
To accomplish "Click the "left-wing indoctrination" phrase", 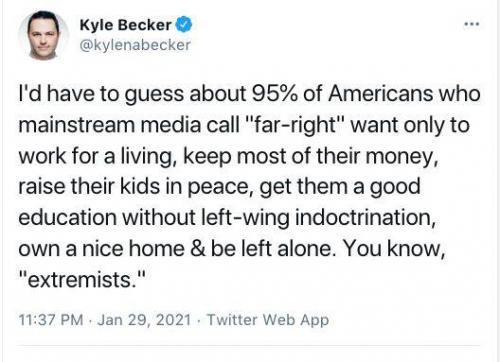I will pyautogui.click(x=318, y=218).
